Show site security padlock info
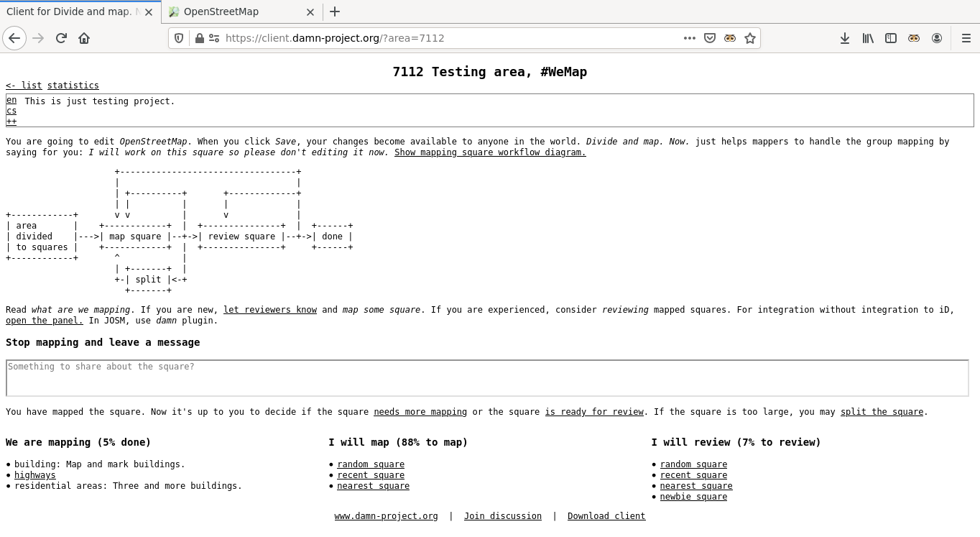The height and width of the screenshot is (537, 980). (199, 38)
